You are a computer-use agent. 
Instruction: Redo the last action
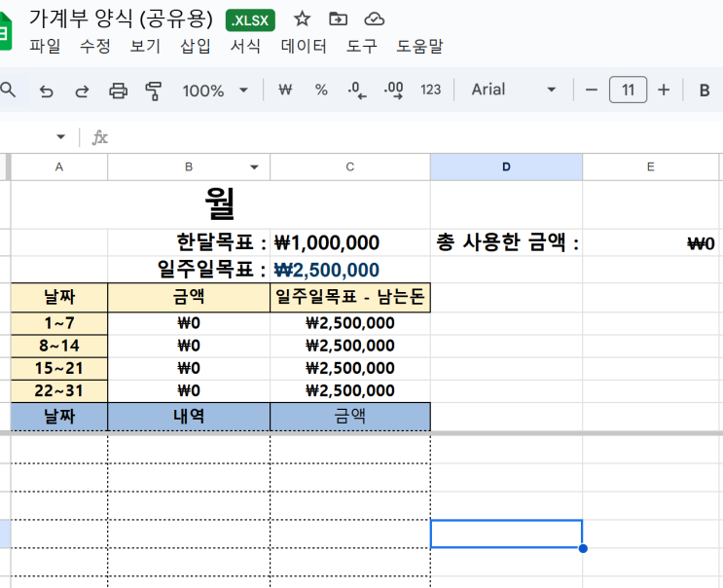click(x=82, y=91)
